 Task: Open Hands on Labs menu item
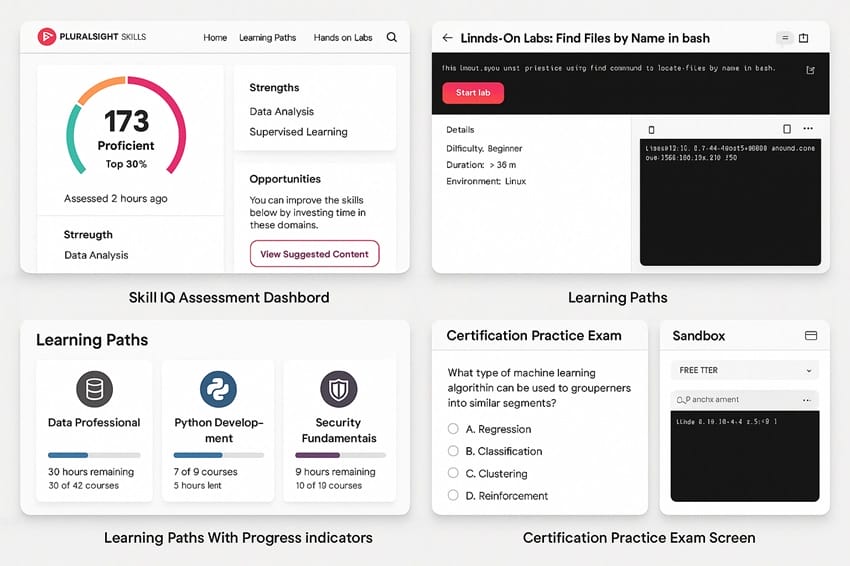(x=343, y=37)
